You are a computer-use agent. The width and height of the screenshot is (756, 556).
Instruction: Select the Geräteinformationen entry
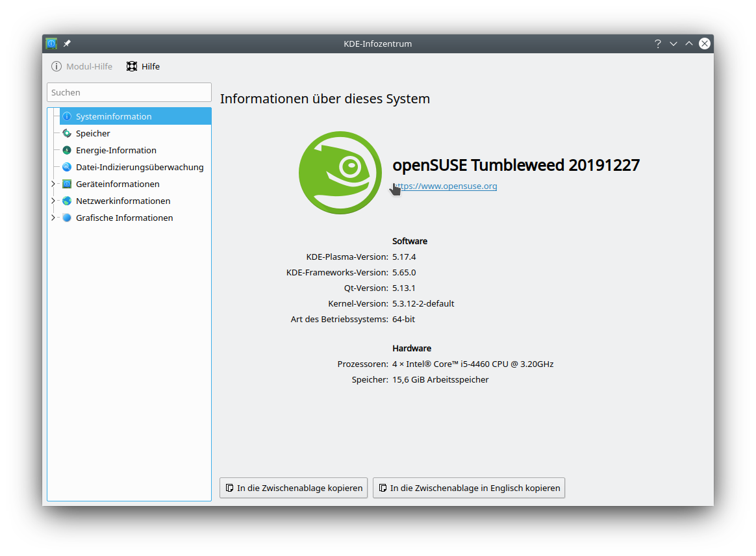118,184
